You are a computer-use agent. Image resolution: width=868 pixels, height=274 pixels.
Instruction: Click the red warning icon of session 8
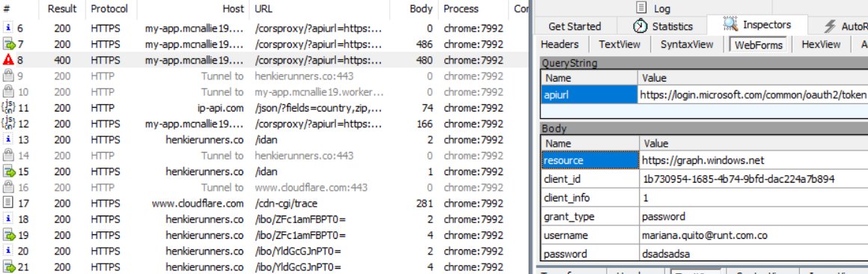(7, 60)
